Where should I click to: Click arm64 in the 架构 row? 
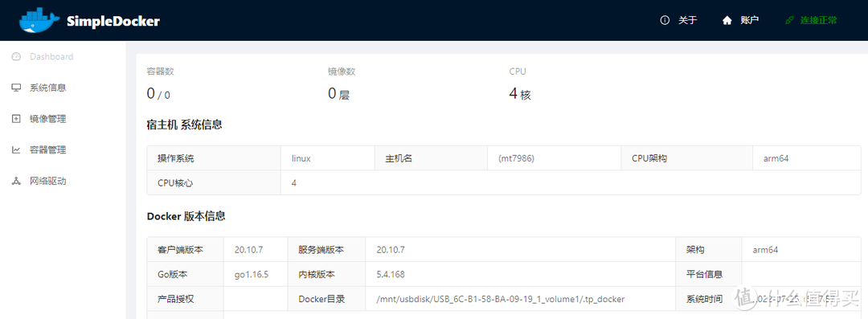(766, 250)
